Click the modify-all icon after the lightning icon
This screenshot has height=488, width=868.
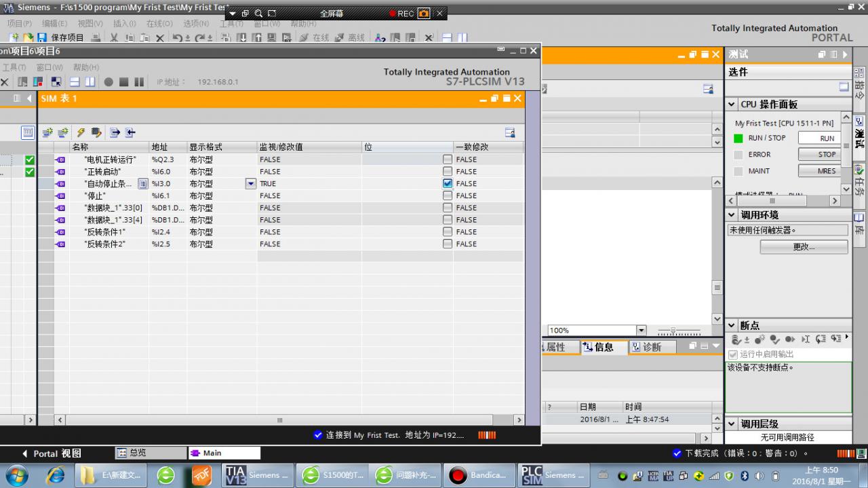click(x=96, y=132)
